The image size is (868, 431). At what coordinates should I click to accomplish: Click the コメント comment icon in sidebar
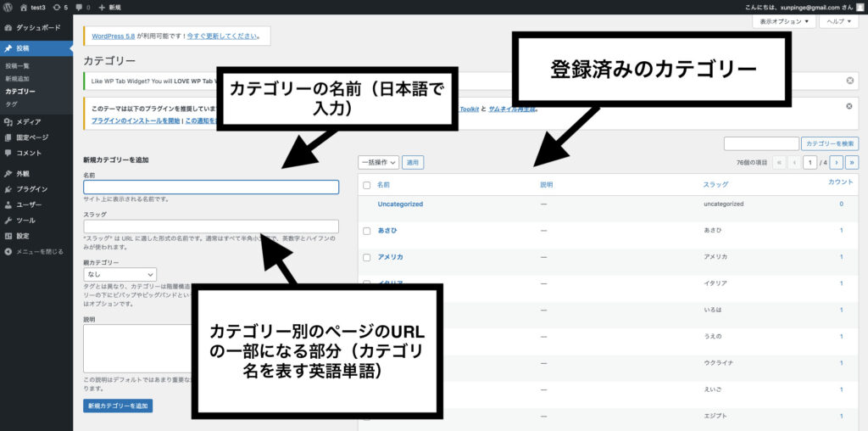point(8,153)
